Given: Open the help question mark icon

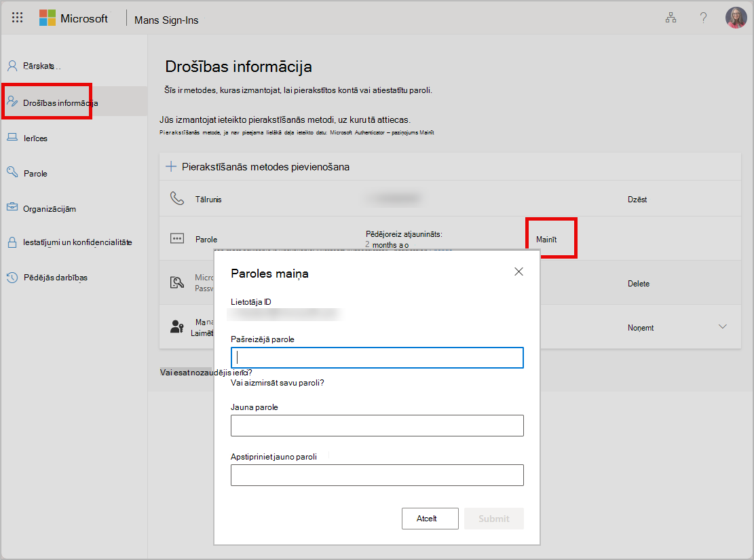Looking at the screenshot, I should (703, 18).
